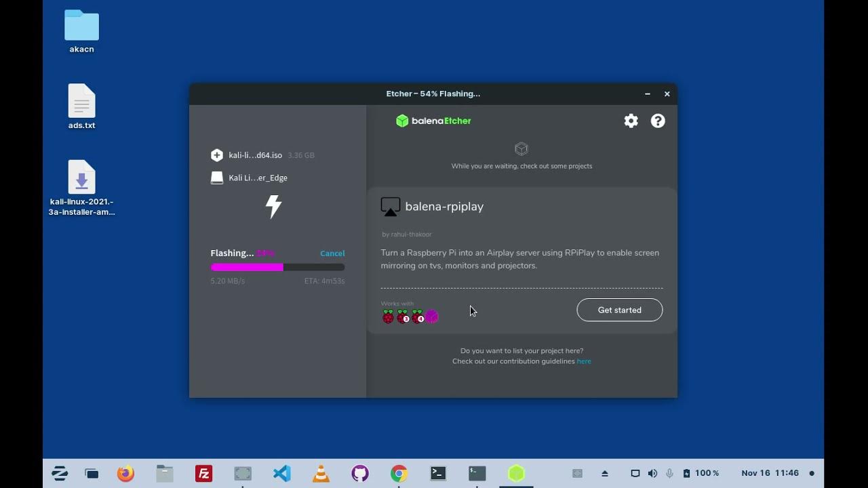
Task: Click the Kali Li...er_Edge drive name
Action: [x=258, y=178]
